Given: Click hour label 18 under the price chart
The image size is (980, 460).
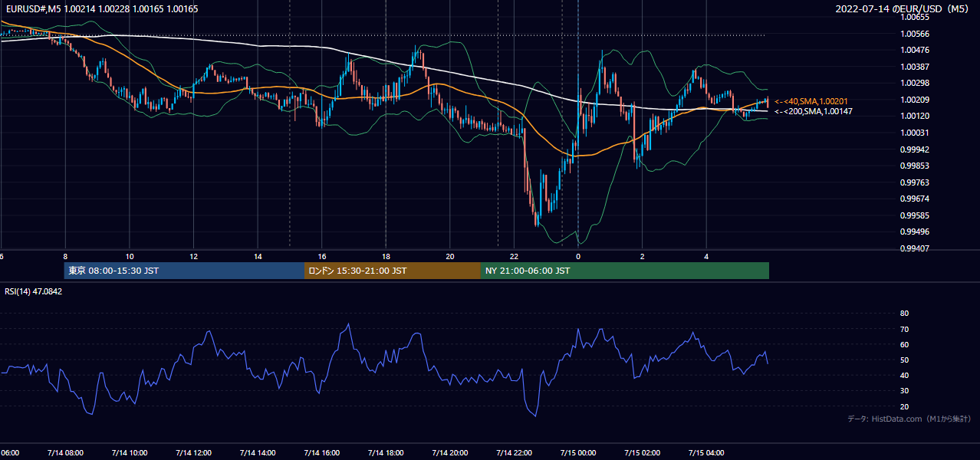Looking at the screenshot, I should tap(386, 257).
